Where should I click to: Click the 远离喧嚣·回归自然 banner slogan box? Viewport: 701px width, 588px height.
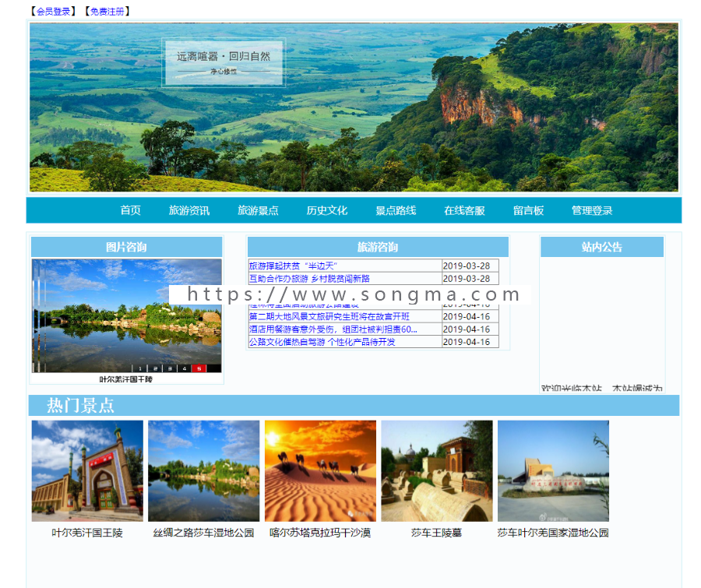click(x=224, y=62)
